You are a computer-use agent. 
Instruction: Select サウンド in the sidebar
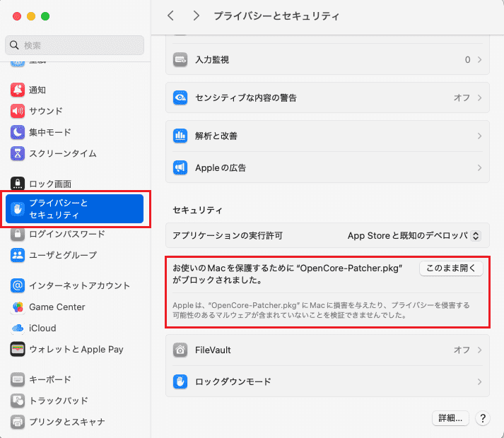[74, 111]
